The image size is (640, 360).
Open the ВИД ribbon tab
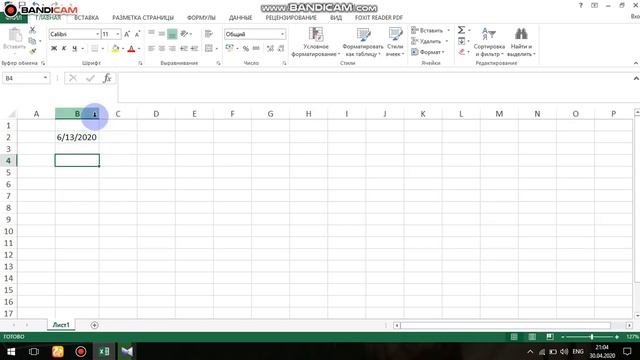tap(336, 18)
